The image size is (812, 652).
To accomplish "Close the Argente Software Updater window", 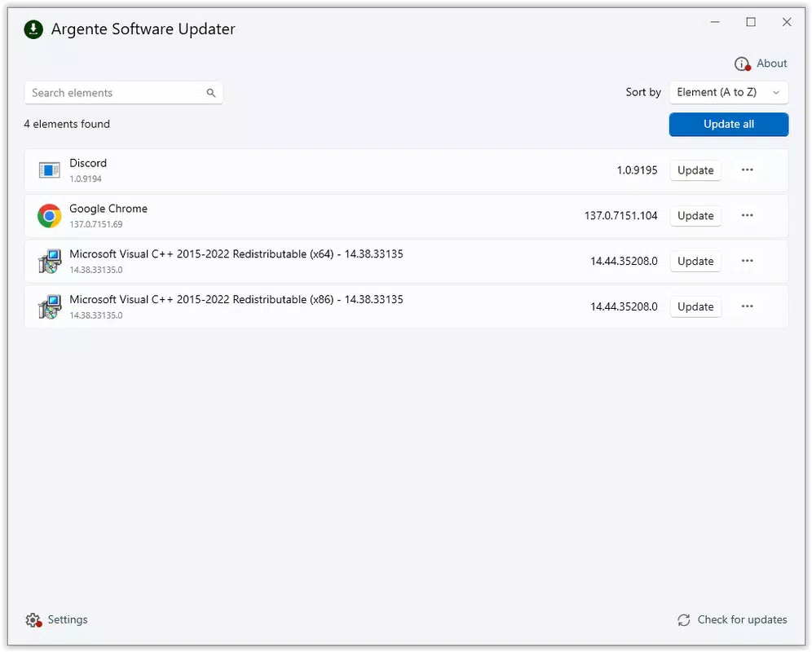I will click(787, 22).
